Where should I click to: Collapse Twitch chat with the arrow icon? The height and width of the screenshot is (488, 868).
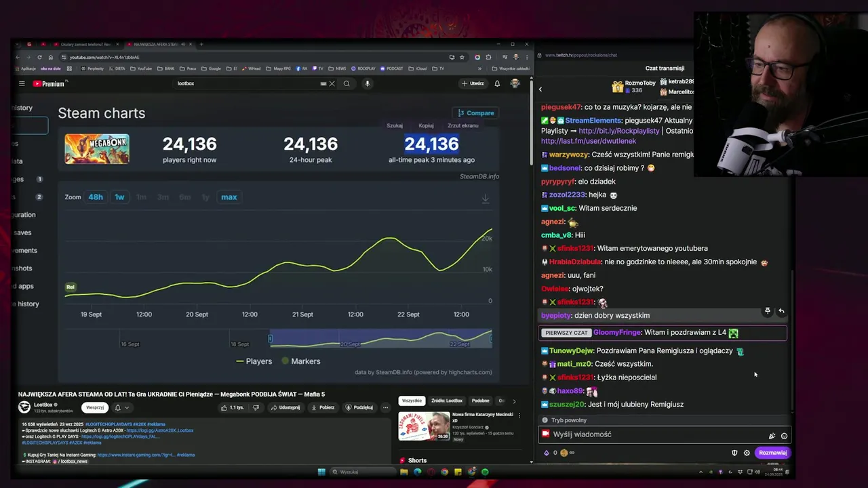[x=540, y=89]
